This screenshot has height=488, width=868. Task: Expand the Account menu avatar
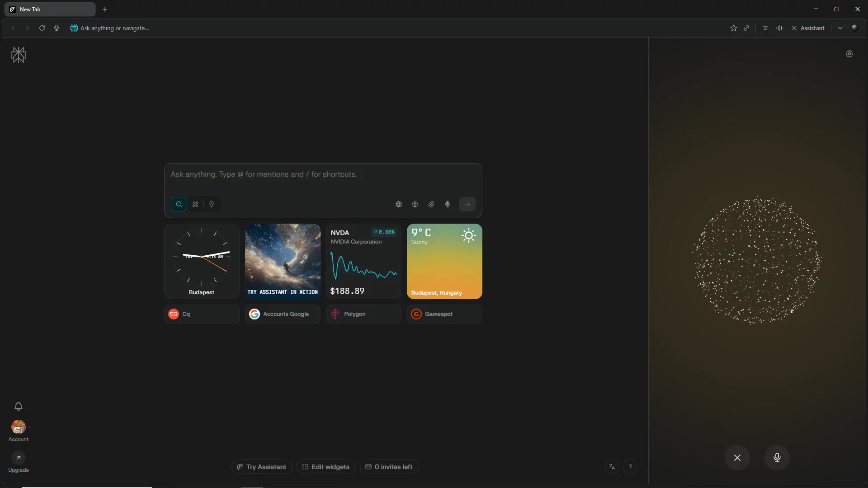[x=19, y=427]
